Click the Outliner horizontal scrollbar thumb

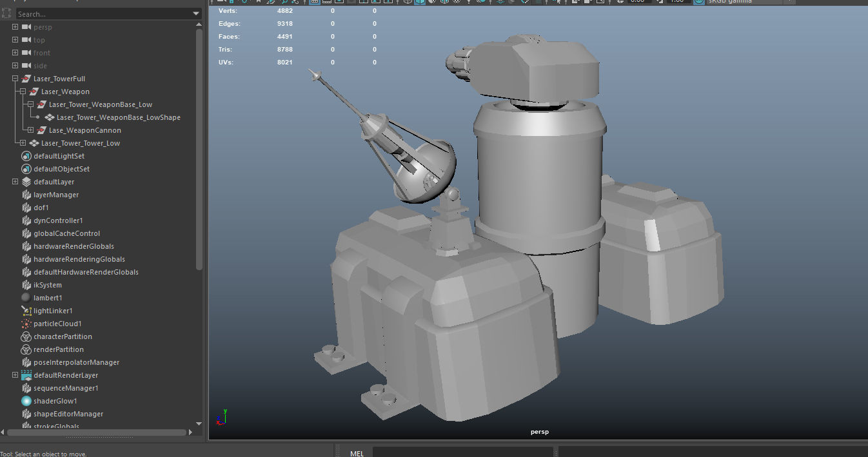95,433
